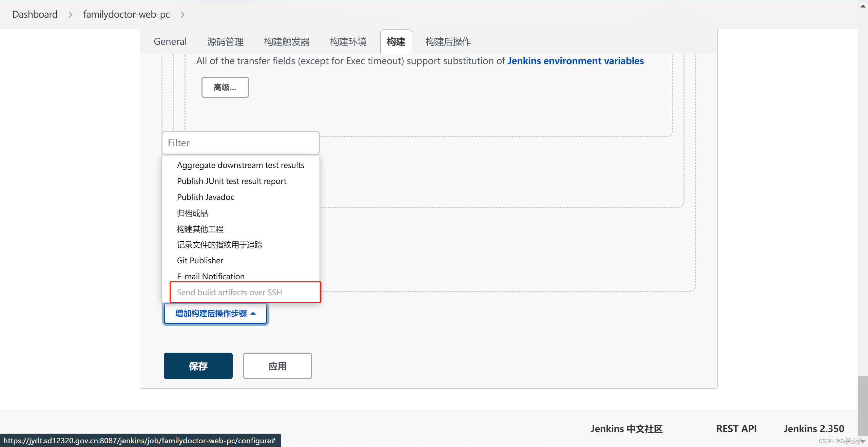
Task: Collapse the 增加构建后操作步骤 dropdown
Action: click(x=215, y=313)
